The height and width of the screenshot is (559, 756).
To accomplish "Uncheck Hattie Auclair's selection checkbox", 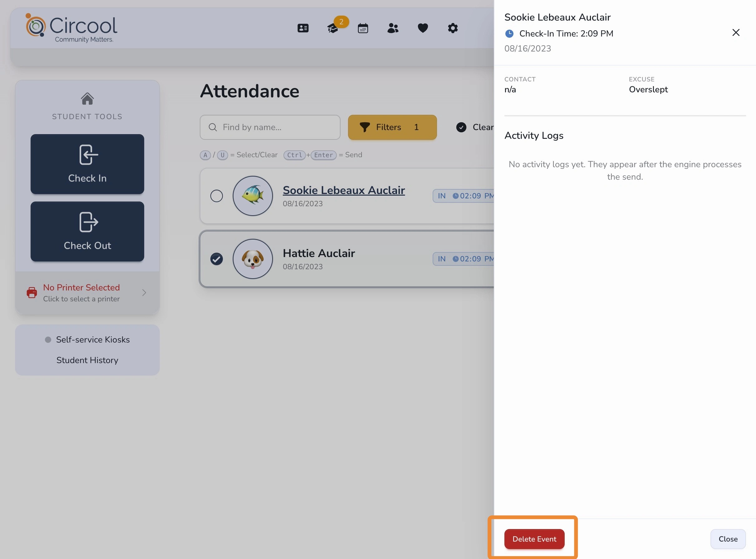I will (x=216, y=259).
